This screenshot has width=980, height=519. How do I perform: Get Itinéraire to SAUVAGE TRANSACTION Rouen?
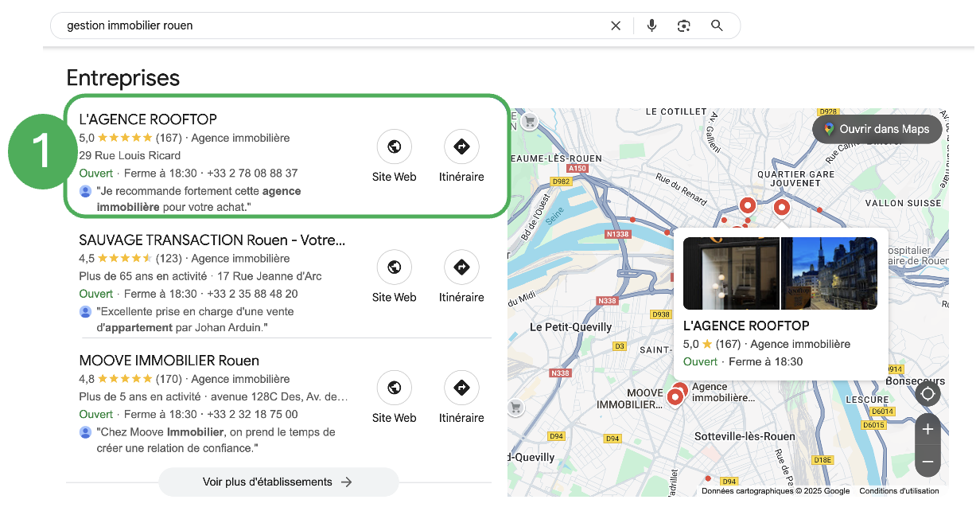pos(461,276)
